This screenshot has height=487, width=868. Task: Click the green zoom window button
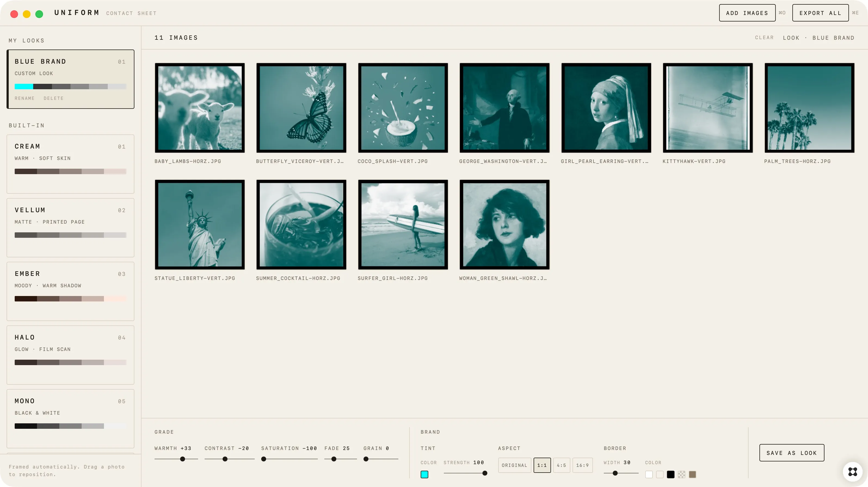click(39, 14)
